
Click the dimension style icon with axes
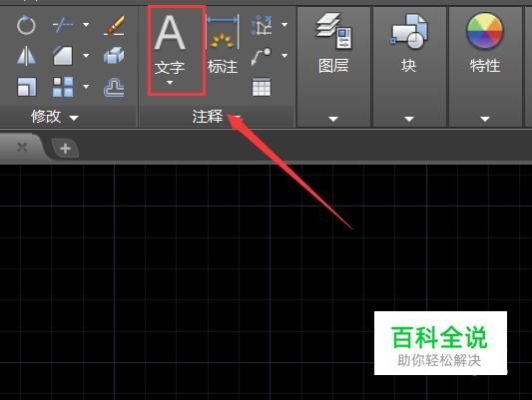(262, 25)
